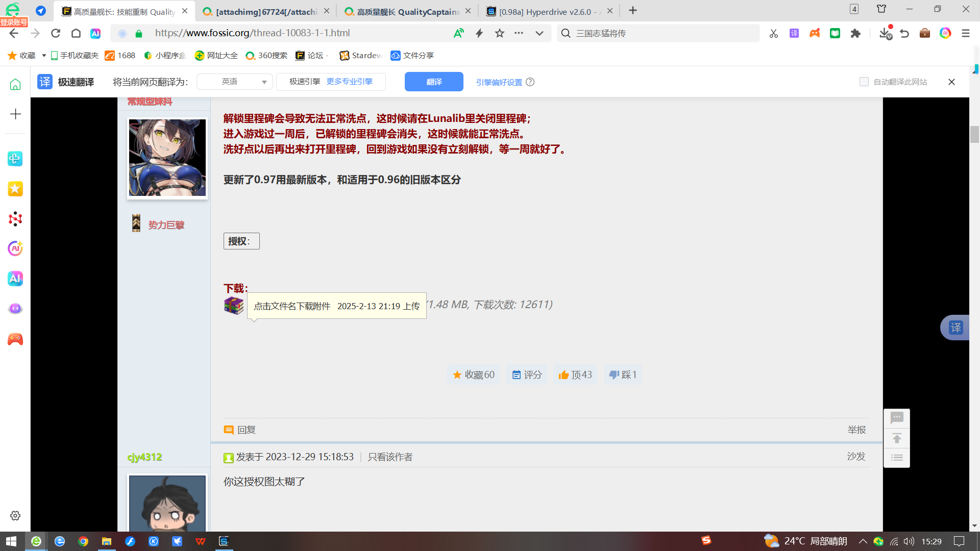Expand the target language dropdown showing English

pyautogui.click(x=235, y=82)
